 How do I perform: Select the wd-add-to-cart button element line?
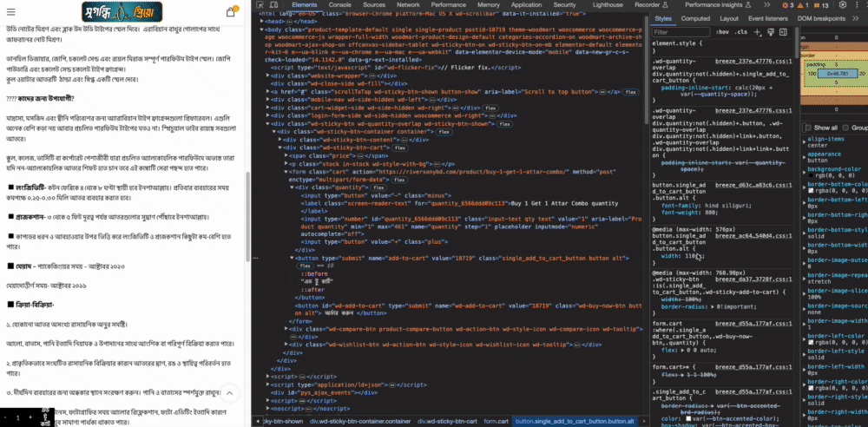click(x=468, y=309)
